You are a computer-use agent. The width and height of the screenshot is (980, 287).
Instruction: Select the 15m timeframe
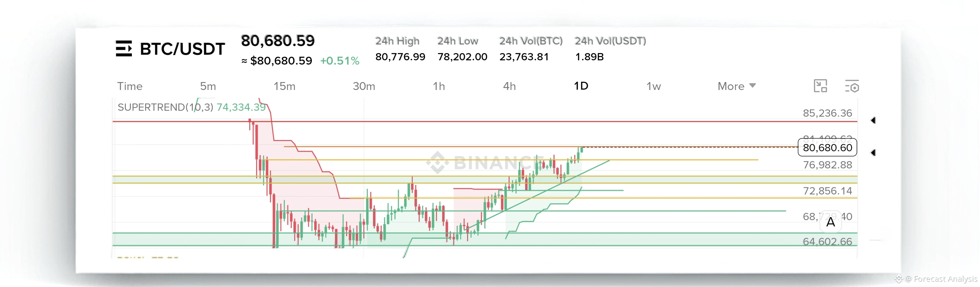pyautogui.click(x=284, y=86)
